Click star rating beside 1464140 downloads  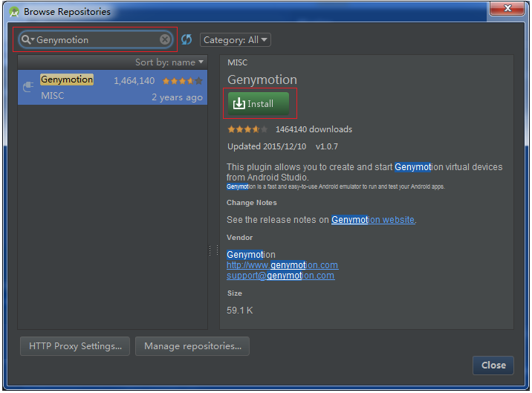247,129
